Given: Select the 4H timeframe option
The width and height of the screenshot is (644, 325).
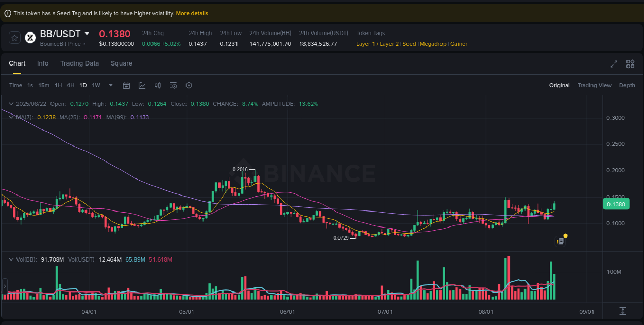Looking at the screenshot, I should pos(71,85).
